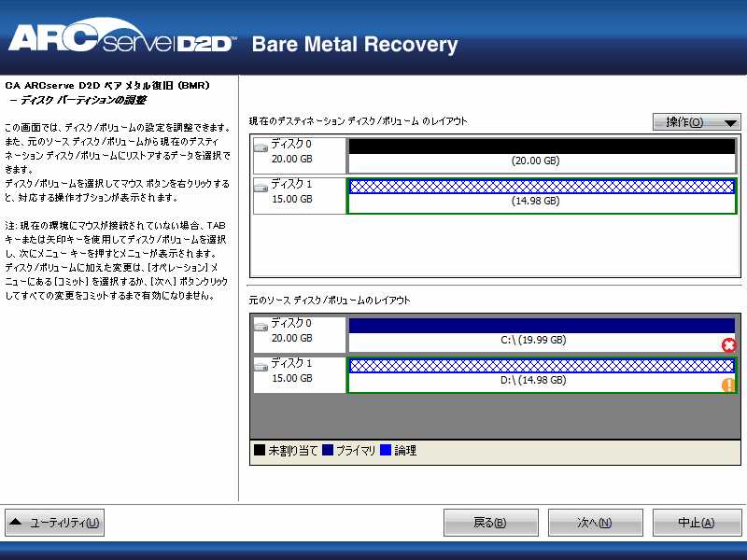This screenshot has width=747, height=560.
Task: Click the ARCserve D2D logo
Action: coord(122,37)
